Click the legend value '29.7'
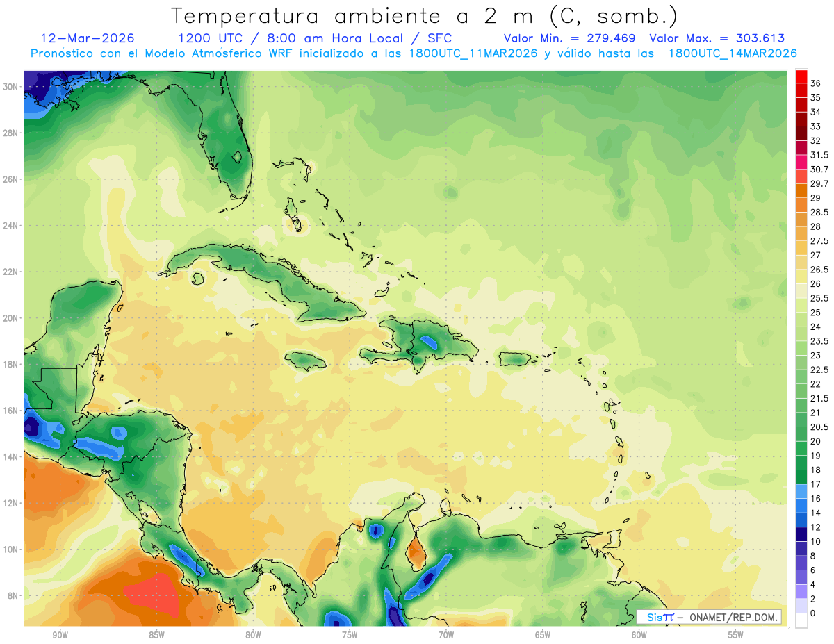834x644 pixels. pos(819,183)
